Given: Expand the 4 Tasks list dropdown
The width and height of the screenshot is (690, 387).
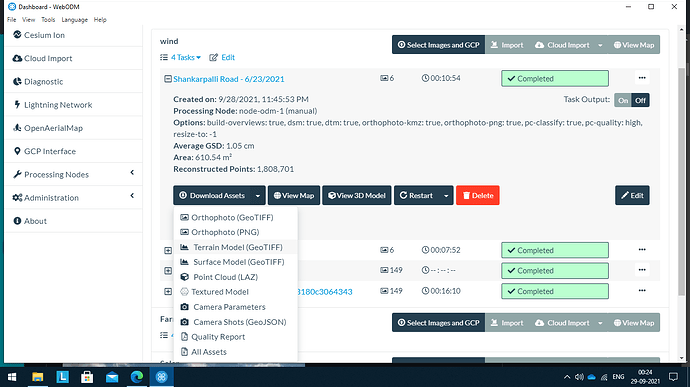Looking at the screenshot, I should [185, 57].
